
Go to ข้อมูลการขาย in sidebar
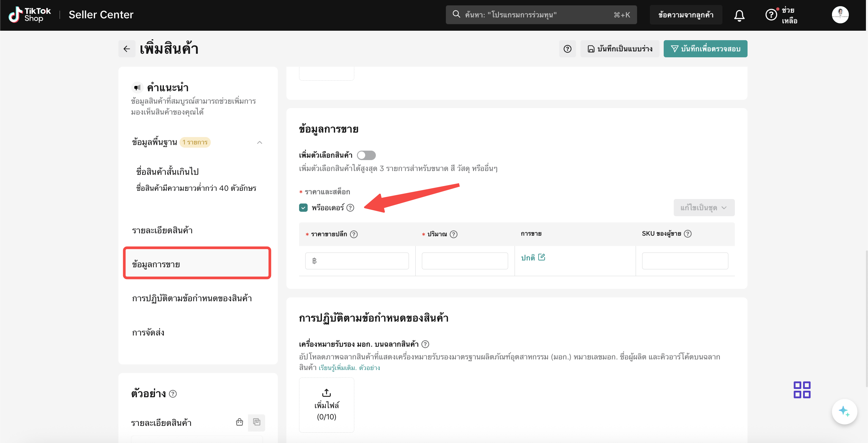(x=197, y=264)
